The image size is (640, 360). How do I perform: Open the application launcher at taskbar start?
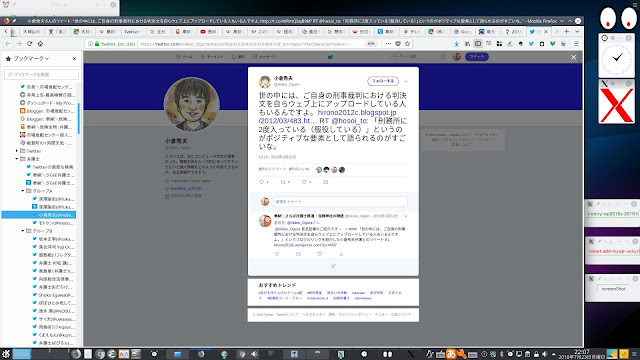(x=5, y=354)
